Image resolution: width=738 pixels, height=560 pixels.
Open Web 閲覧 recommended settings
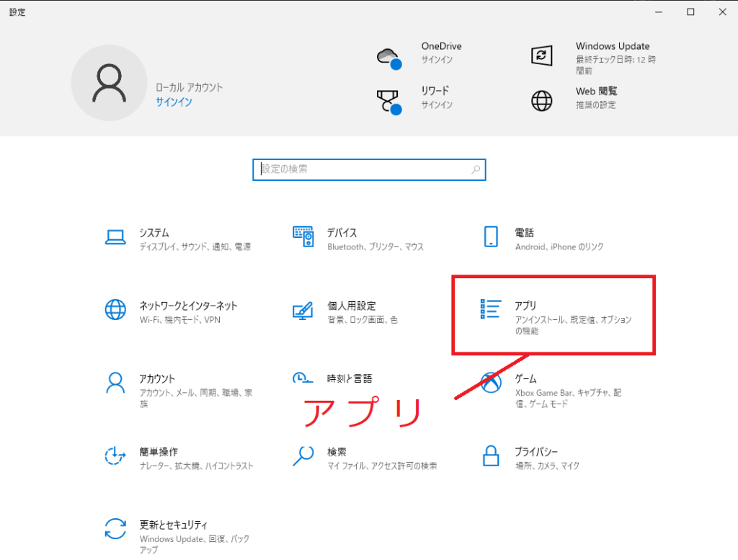595,98
